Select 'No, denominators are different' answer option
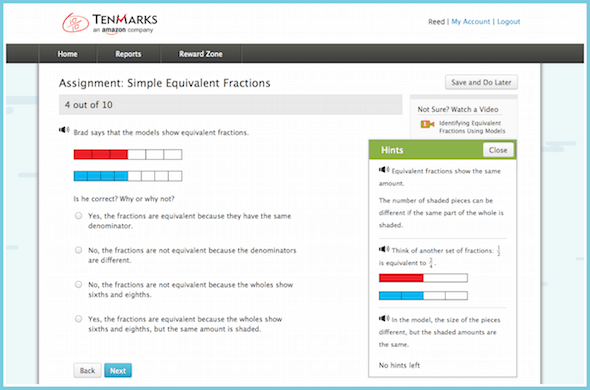 (x=78, y=250)
